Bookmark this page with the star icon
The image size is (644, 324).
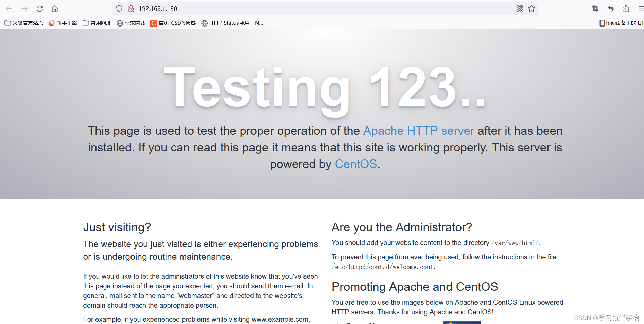click(x=532, y=8)
